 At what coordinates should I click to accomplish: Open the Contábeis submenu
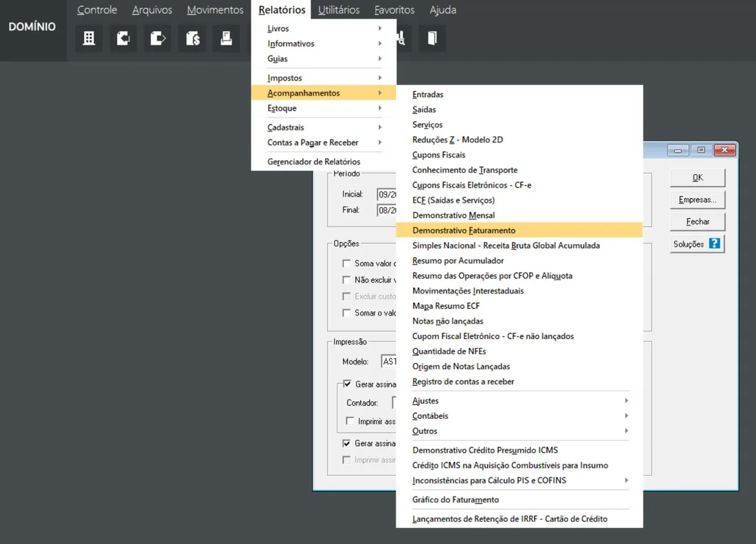520,415
